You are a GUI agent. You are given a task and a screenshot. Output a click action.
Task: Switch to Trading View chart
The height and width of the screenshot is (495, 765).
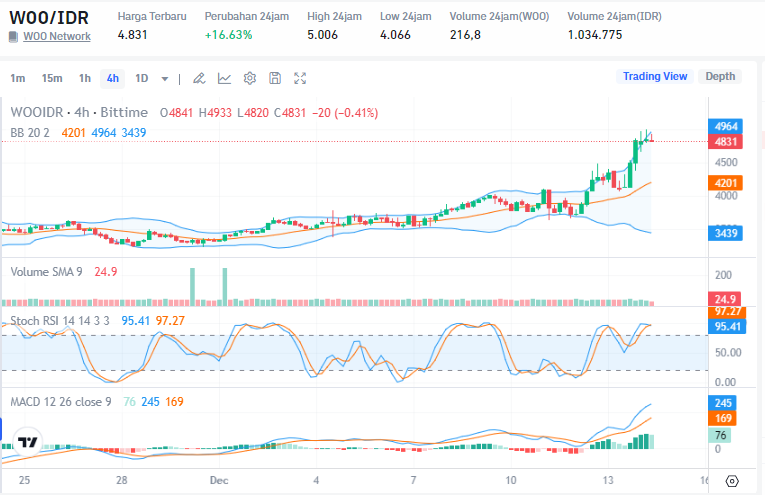point(655,77)
